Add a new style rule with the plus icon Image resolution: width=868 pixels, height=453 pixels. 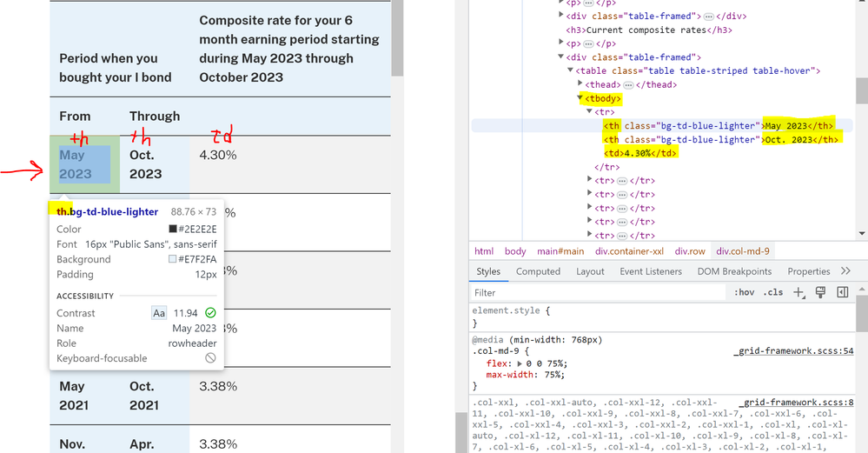(x=798, y=292)
